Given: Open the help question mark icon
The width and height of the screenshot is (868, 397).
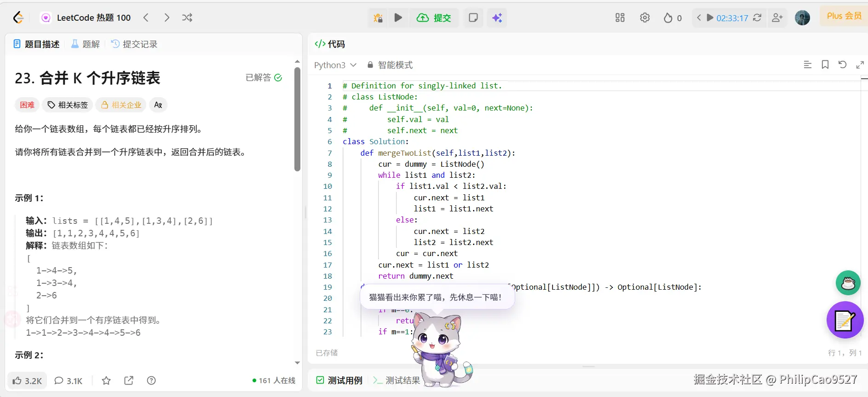Looking at the screenshot, I should pos(151,380).
